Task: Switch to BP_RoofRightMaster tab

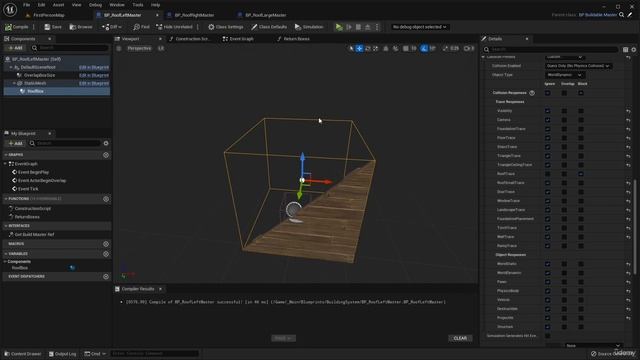Action: pyautogui.click(x=194, y=15)
